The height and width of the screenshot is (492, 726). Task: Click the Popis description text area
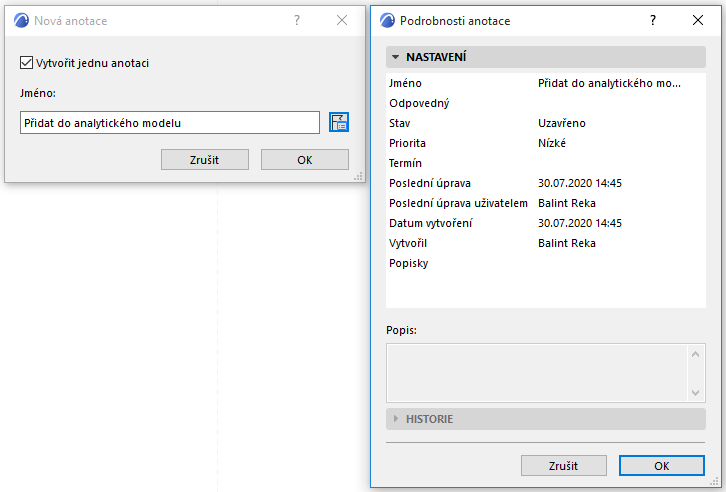pos(536,371)
